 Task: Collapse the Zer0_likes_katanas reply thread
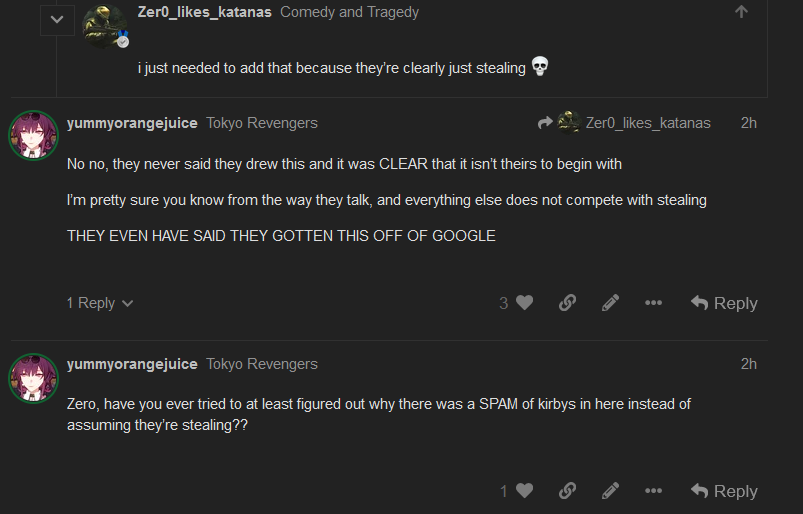click(57, 19)
